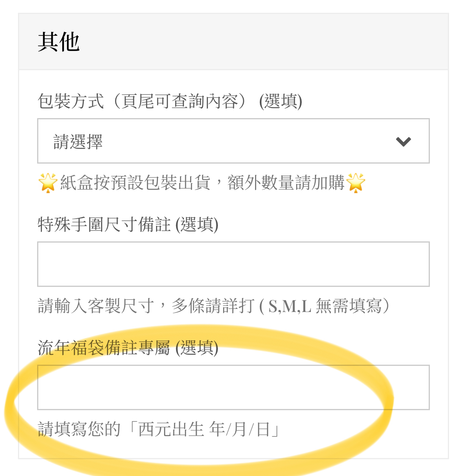Click (選填) beside 特殊手圍尺寸備註
Screen dimensions: 467x476
pyautogui.click(x=197, y=225)
